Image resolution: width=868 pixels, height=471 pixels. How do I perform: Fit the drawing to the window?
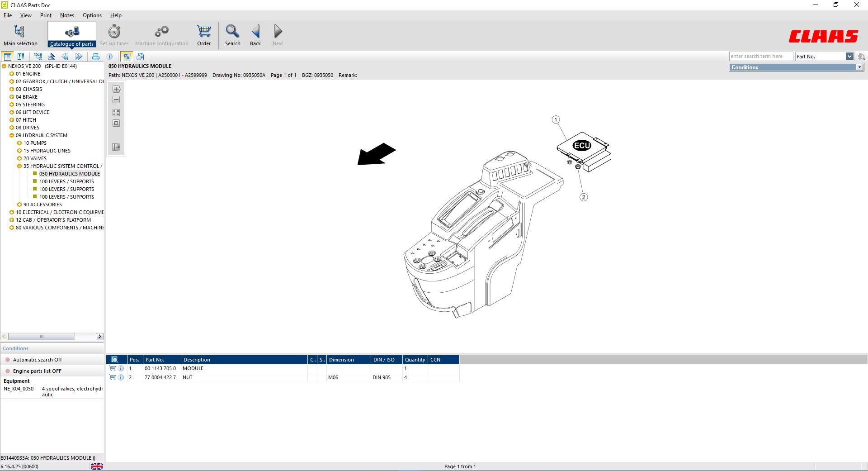point(116,123)
